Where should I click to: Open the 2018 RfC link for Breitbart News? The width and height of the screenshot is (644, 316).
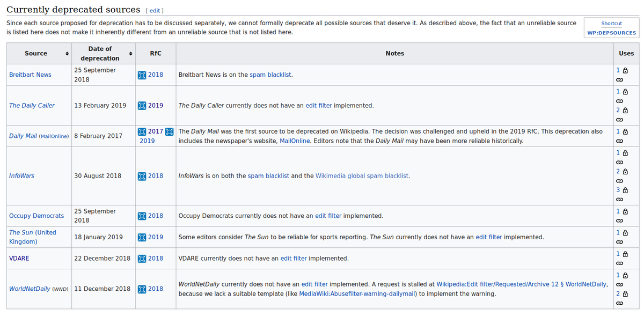point(156,75)
